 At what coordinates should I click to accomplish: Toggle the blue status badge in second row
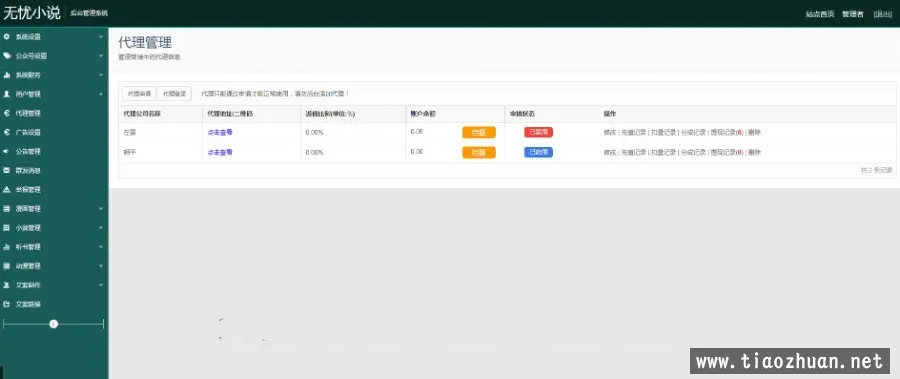point(538,152)
